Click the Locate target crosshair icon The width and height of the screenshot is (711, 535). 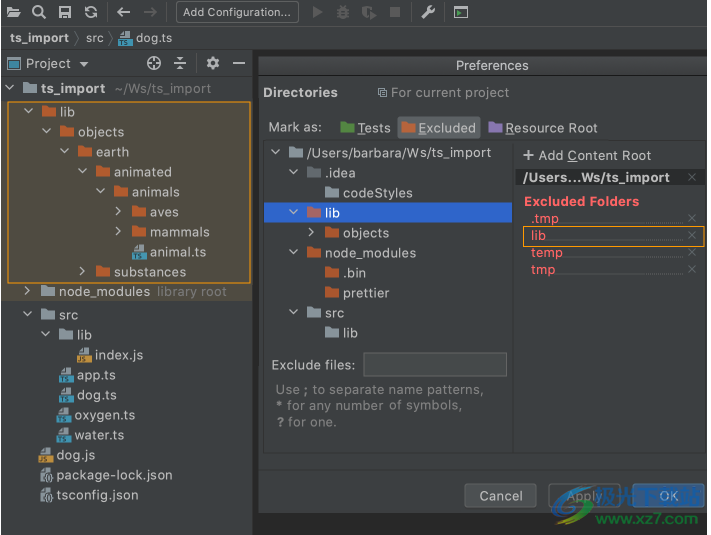coord(154,63)
